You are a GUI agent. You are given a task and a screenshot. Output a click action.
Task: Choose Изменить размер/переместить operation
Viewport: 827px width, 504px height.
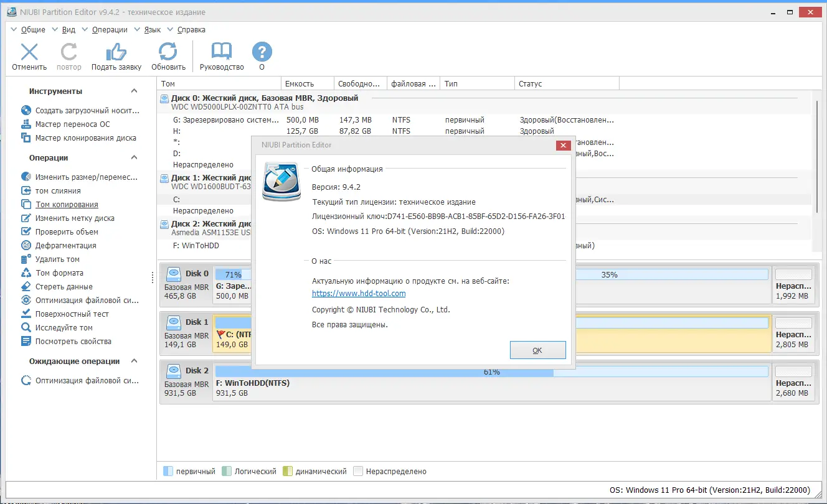(x=80, y=177)
